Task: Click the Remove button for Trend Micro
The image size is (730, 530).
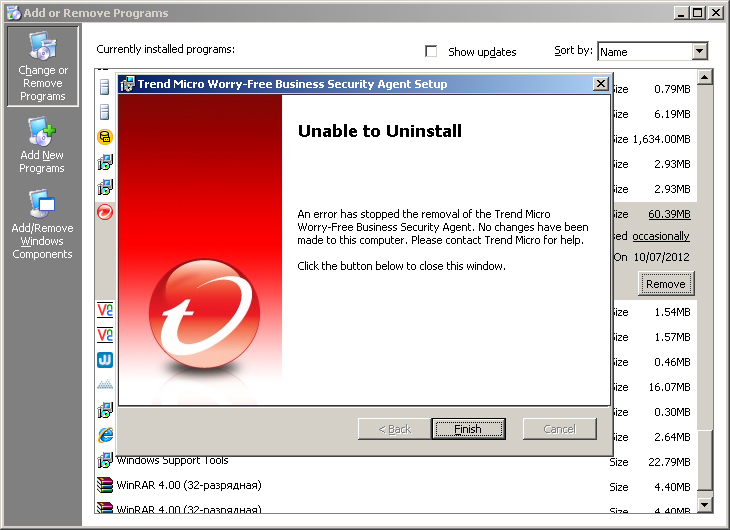Action: (x=666, y=284)
